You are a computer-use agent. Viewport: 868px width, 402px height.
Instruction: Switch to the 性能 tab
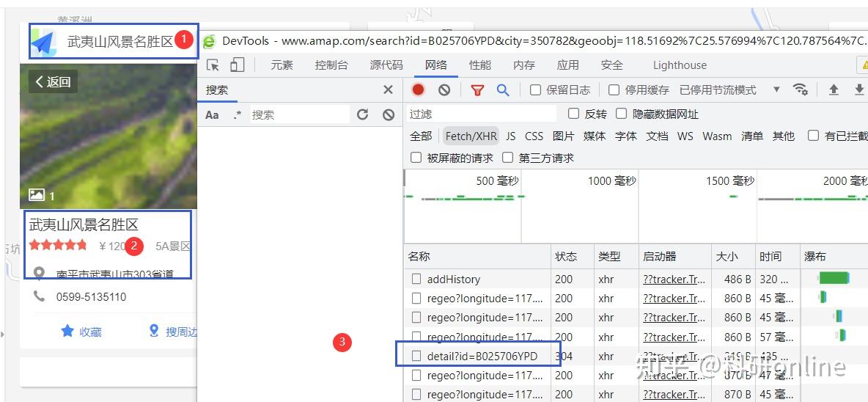[x=480, y=65]
